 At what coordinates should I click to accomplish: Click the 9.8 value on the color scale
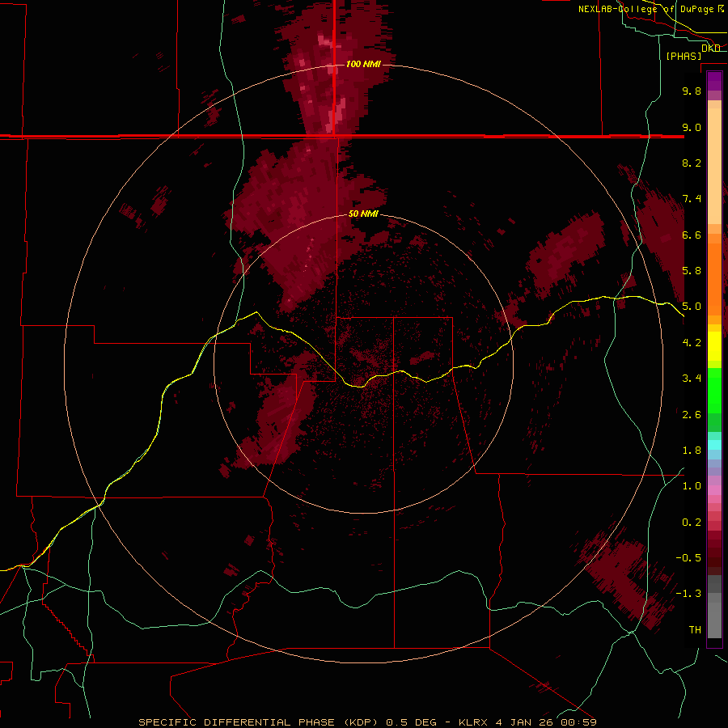(692, 91)
